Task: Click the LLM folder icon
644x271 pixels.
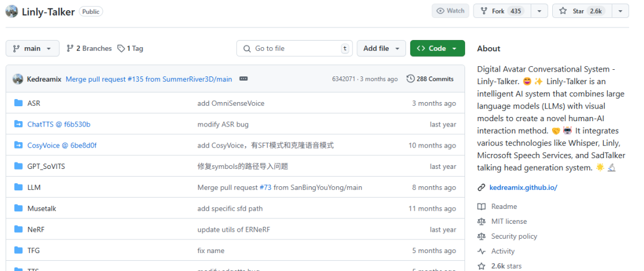Action: click(x=18, y=187)
